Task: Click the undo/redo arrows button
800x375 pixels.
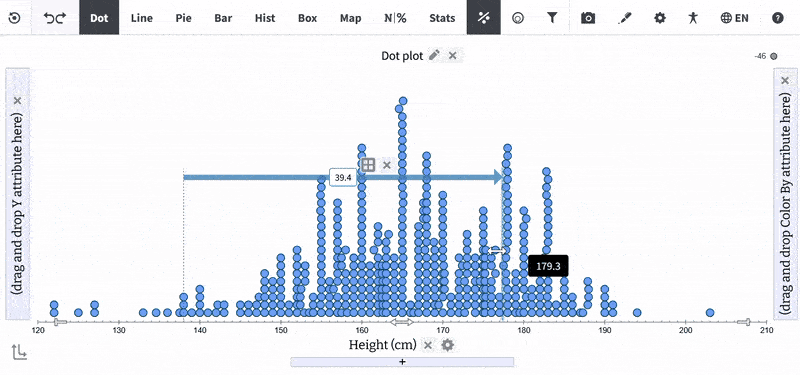Action: (x=55, y=18)
